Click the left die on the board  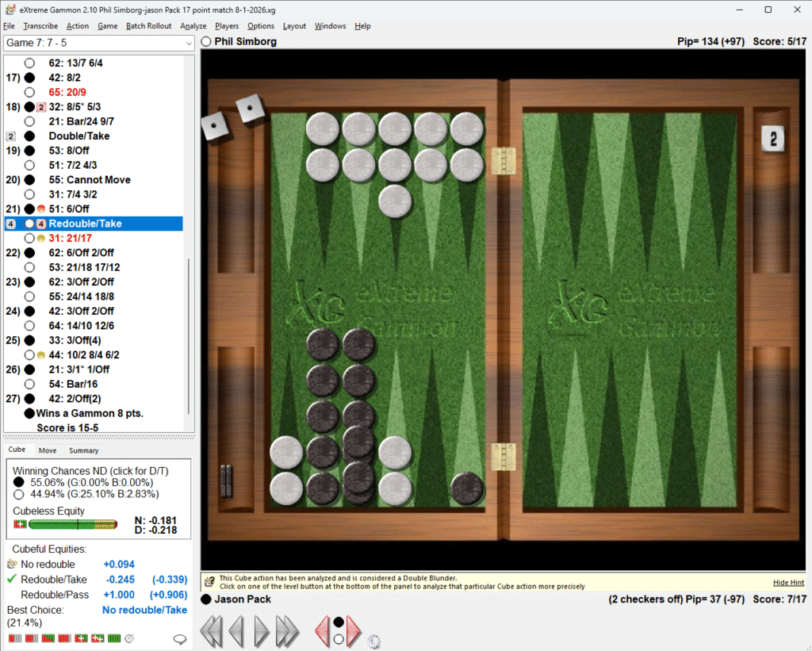click(x=215, y=126)
